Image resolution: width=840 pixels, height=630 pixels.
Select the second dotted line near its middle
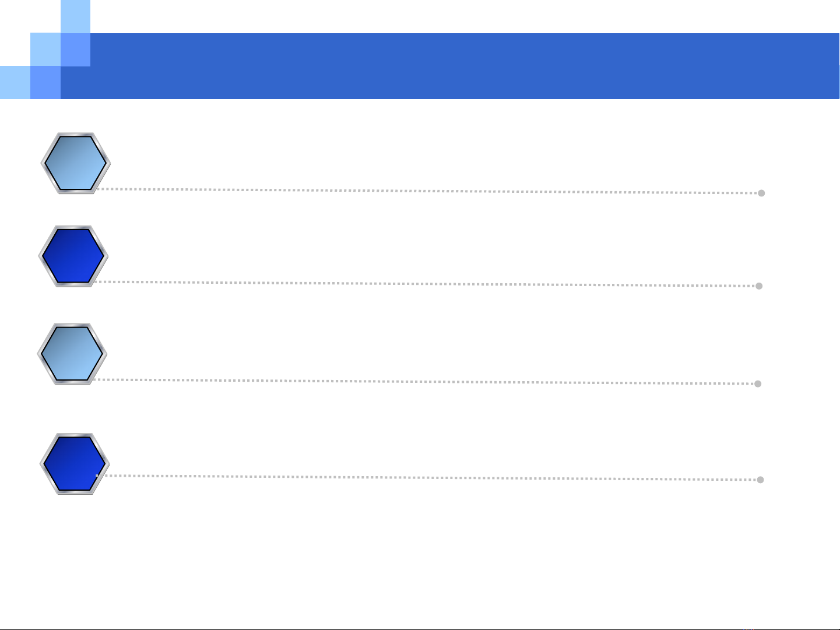[x=426, y=284]
